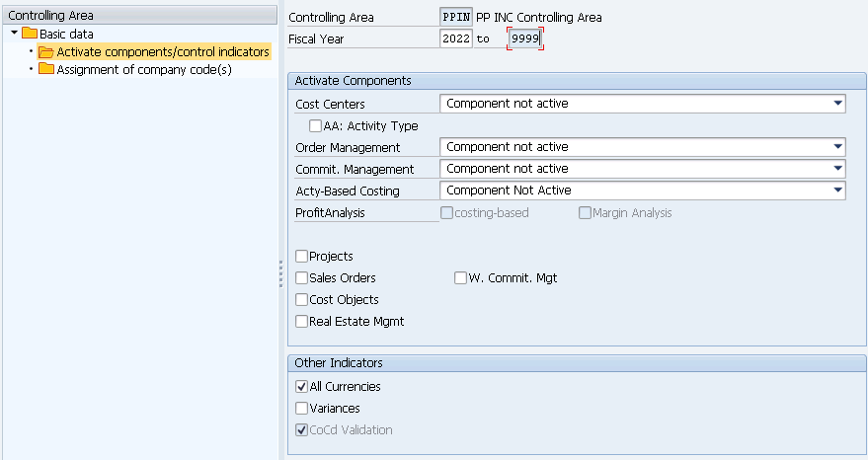Click the Activate Components group header
The height and width of the screenshot is (460, 868).
tap(577, 81)
